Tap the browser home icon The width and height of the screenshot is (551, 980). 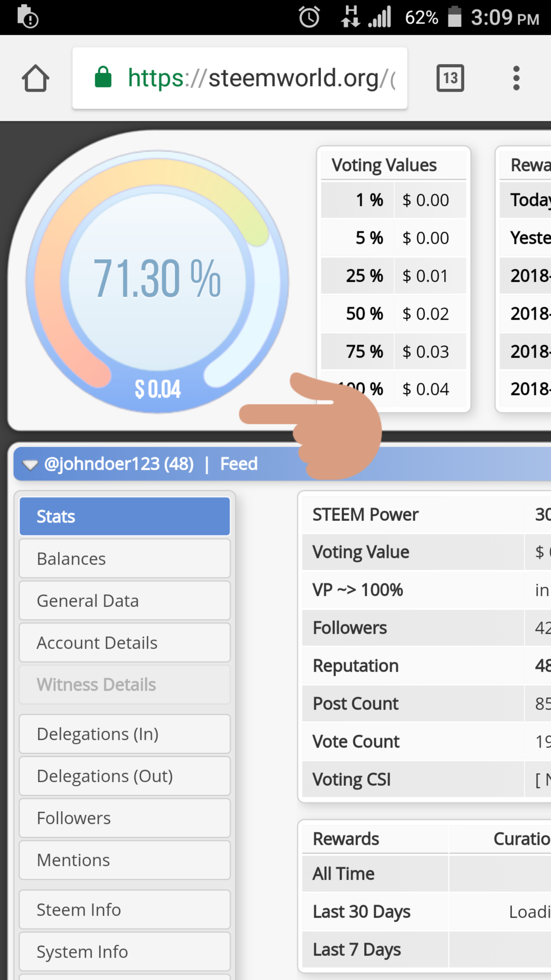coord(35,78)
